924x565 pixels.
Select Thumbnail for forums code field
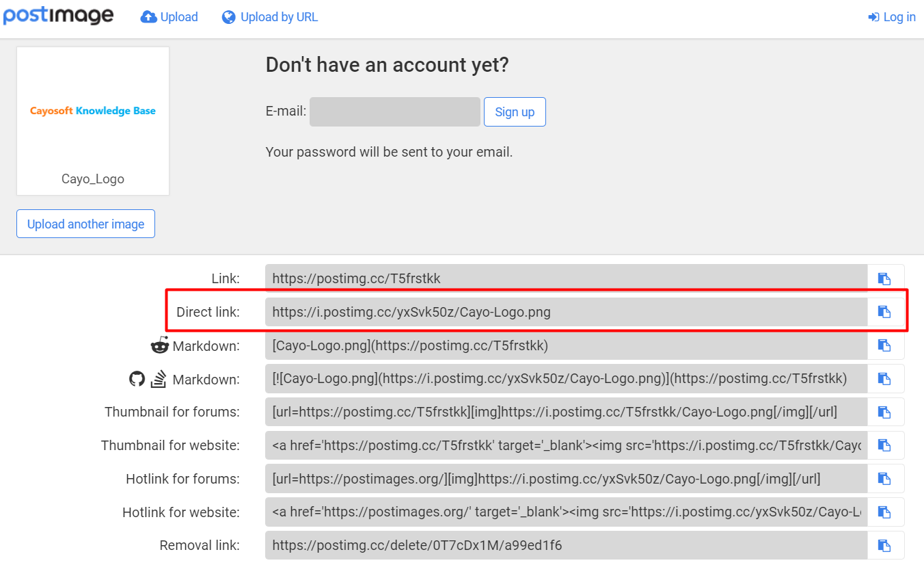tap(567, 412)
